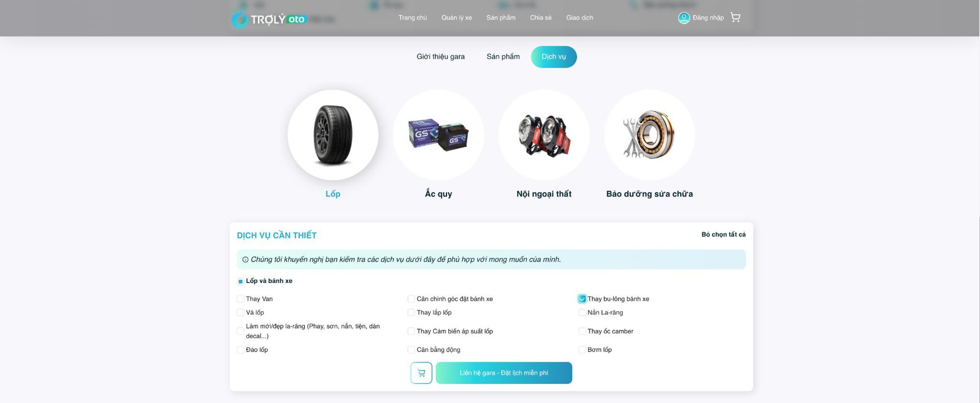
Task: Check Thay Cảm biến áp suất lốp
Action: pyautogui.click(x=411, y=331)
